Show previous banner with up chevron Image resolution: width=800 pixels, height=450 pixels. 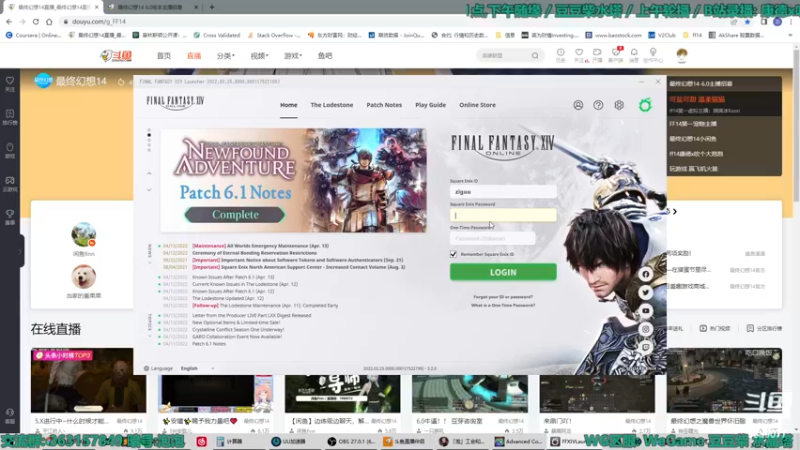pos(149,173)
